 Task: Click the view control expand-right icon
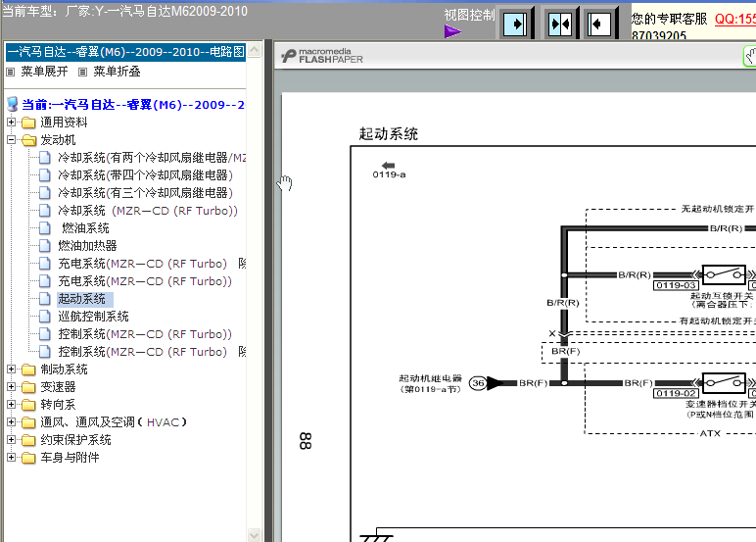[x=516, y=24]
